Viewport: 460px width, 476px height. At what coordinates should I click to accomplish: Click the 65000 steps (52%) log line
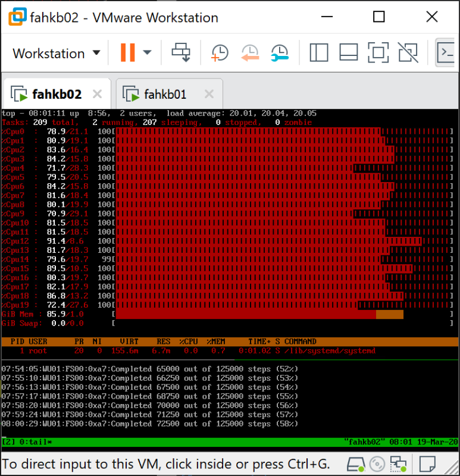coord(150,369)
